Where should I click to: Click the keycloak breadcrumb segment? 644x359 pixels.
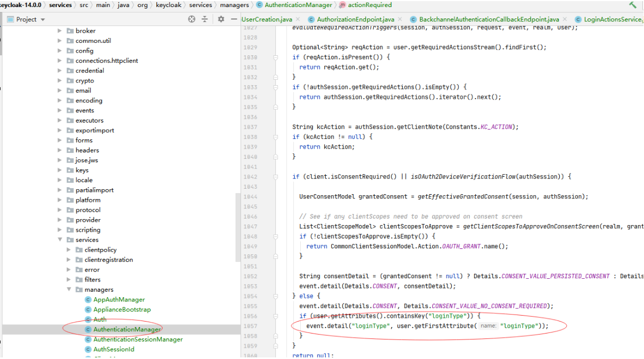(x=168, y=5)
